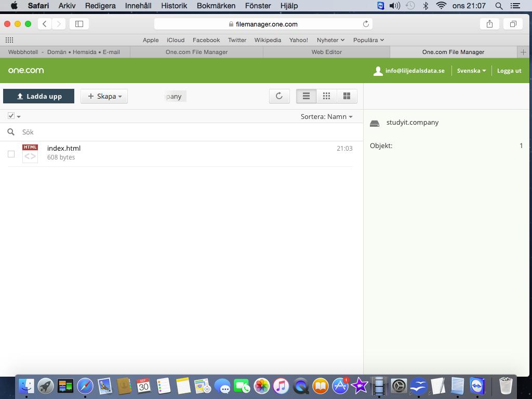Click the studyit.company label in details panel
Screen dimensions: 532x399
pyautogui.click(x=412, y=123)
